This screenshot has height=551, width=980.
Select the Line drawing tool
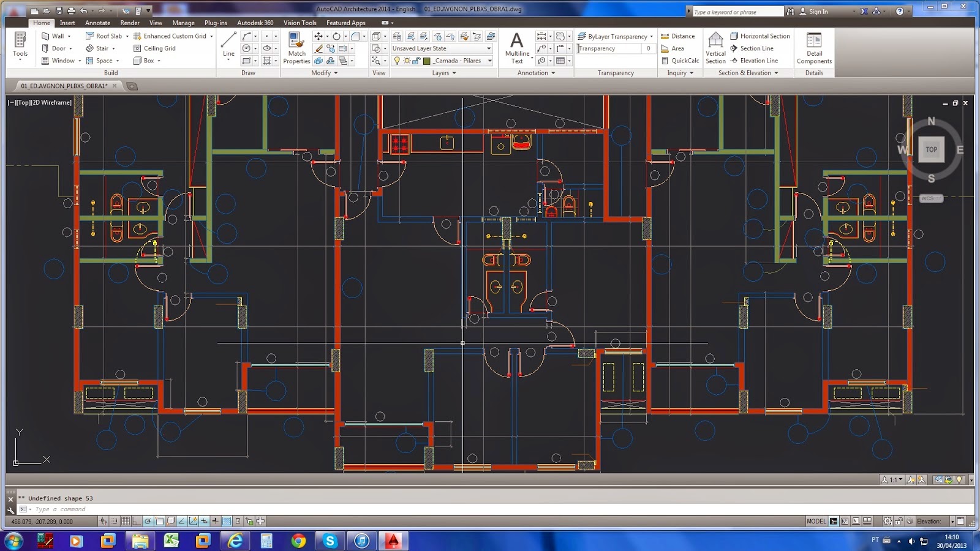[228, 45]
